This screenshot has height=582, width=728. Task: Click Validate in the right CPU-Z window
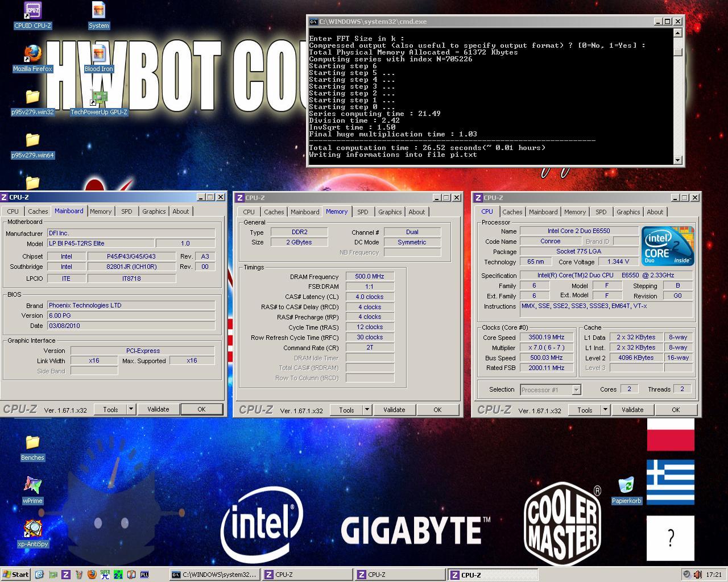pyautogui.click(x=632, y=410)
